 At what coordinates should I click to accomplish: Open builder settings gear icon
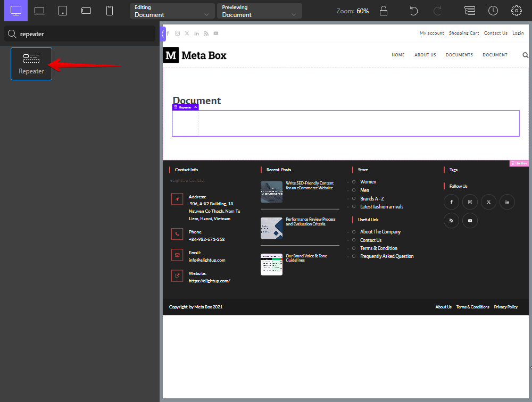point(516,11)
